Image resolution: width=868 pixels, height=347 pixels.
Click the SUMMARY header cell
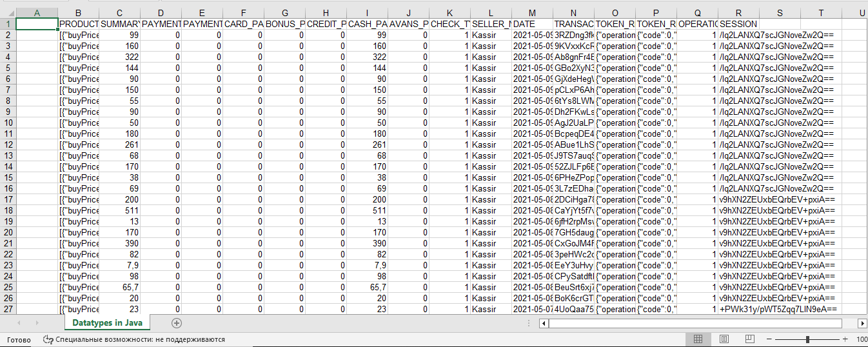119,24
